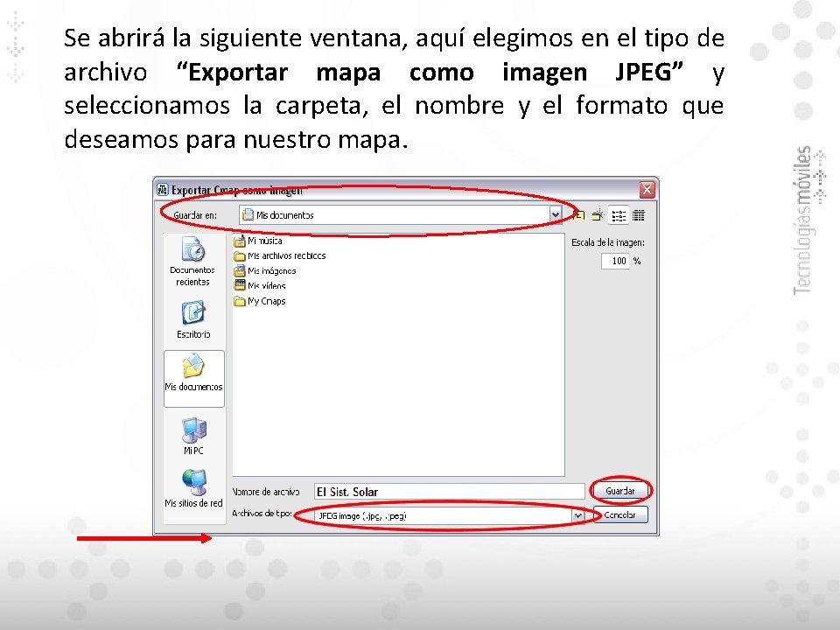Create a new folder with toolbar icon

[x=598, y=215]
